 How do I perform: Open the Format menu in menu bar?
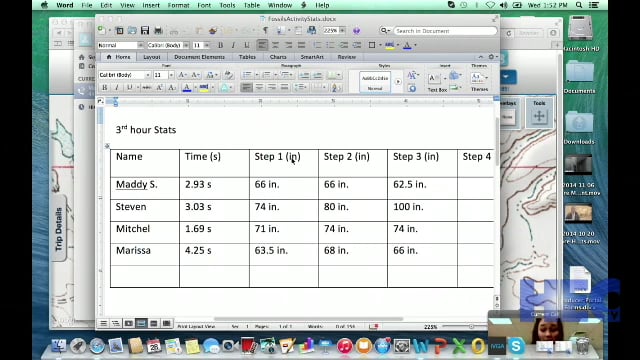pos(178,5)
